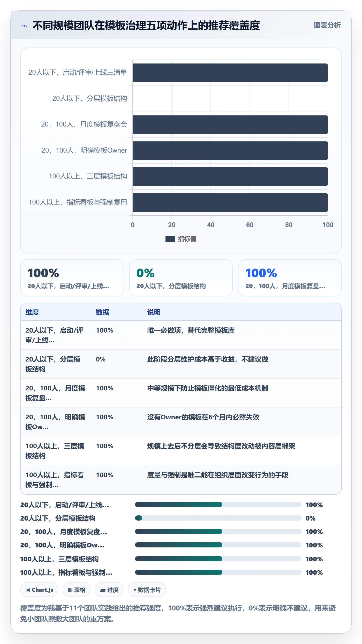Viewport: 362px width, 644px height.
Task: Open the green 0% data card
Action: point(181,278)
